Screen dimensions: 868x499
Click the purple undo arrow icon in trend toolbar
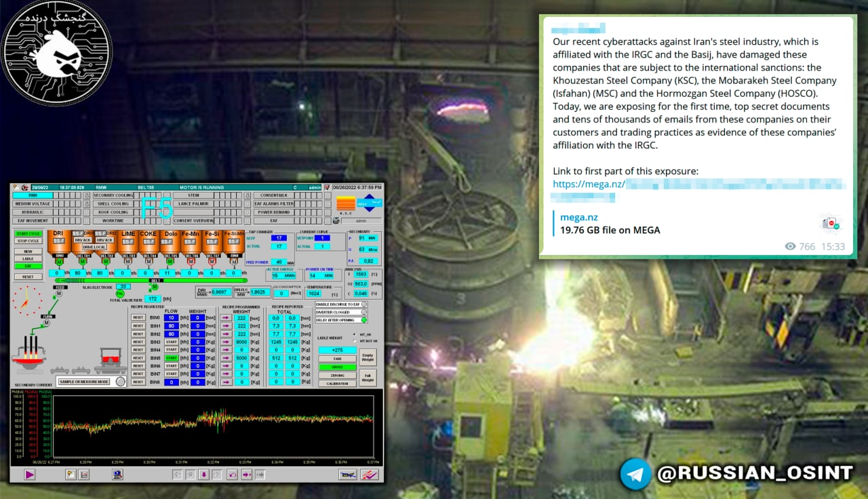coord(233,475)
